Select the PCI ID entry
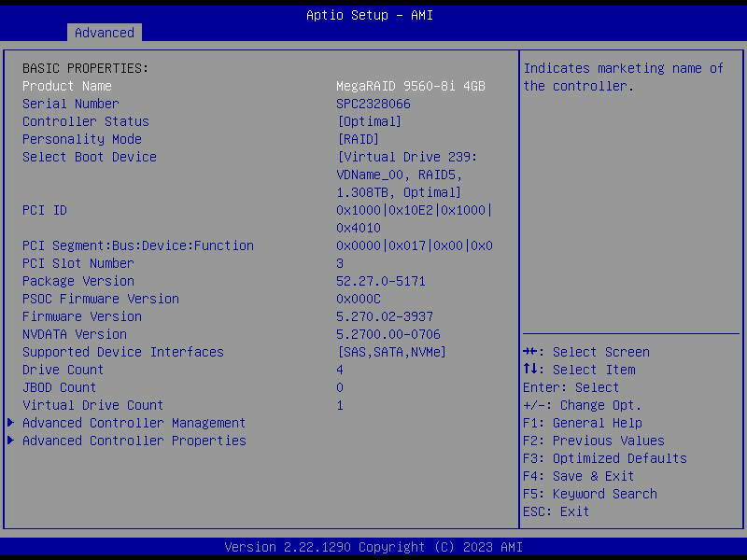Viewport: 747px width, 560px height. point(45,210)
